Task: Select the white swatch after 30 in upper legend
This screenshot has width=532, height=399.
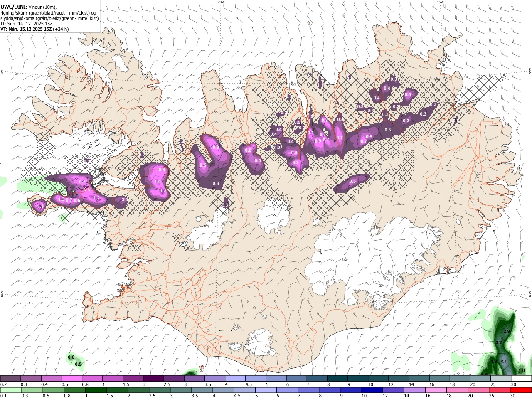Action: (x=521, y=379)
